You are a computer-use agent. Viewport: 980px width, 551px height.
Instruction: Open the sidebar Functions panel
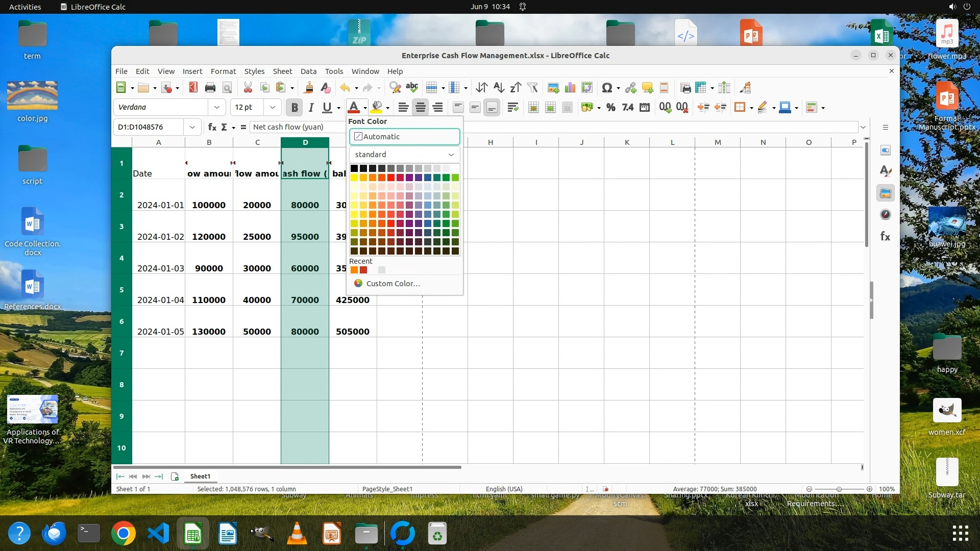point(885,236)
